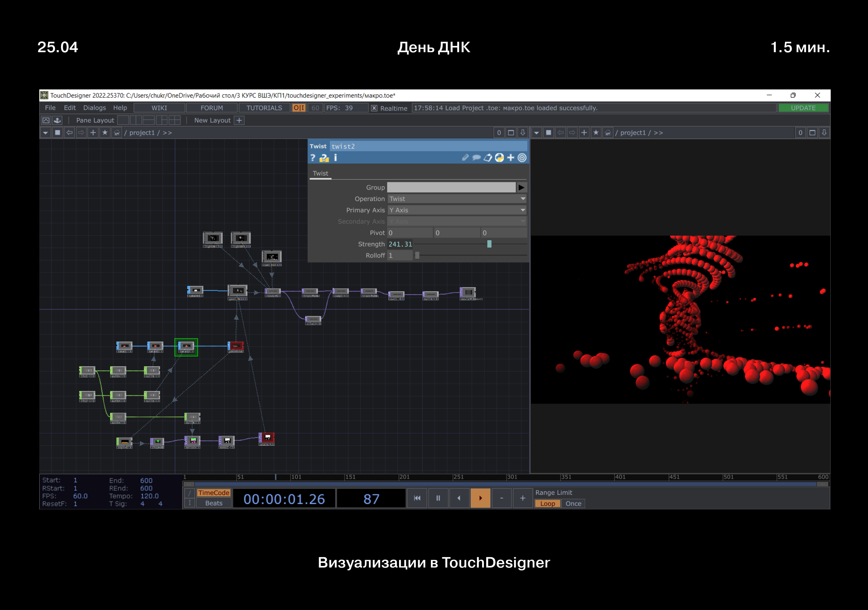Expand the Primary Axis dropdown
Screen dimensions: 868x610
(x=457, y=210)
